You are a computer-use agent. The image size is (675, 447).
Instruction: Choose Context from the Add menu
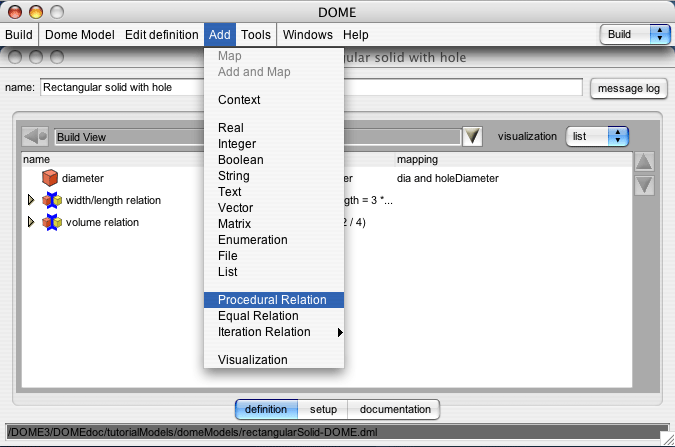(x=274, y=100)
